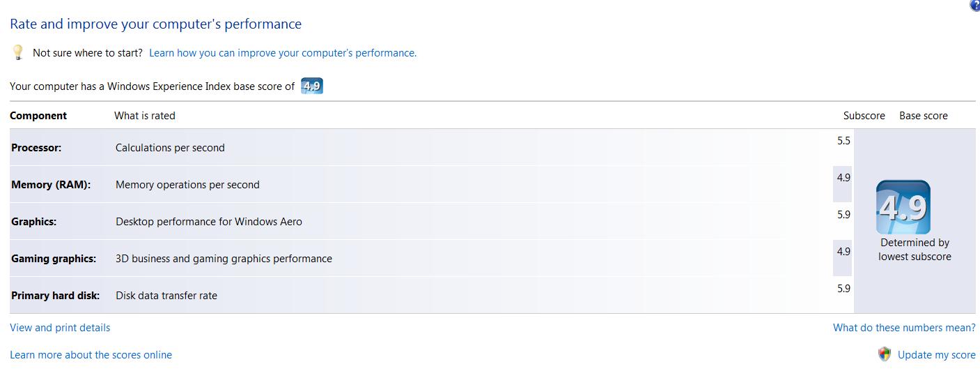Click the small 4.9 base score badge
This screenshot has height=371, width=980.
(x=312, y=86)
